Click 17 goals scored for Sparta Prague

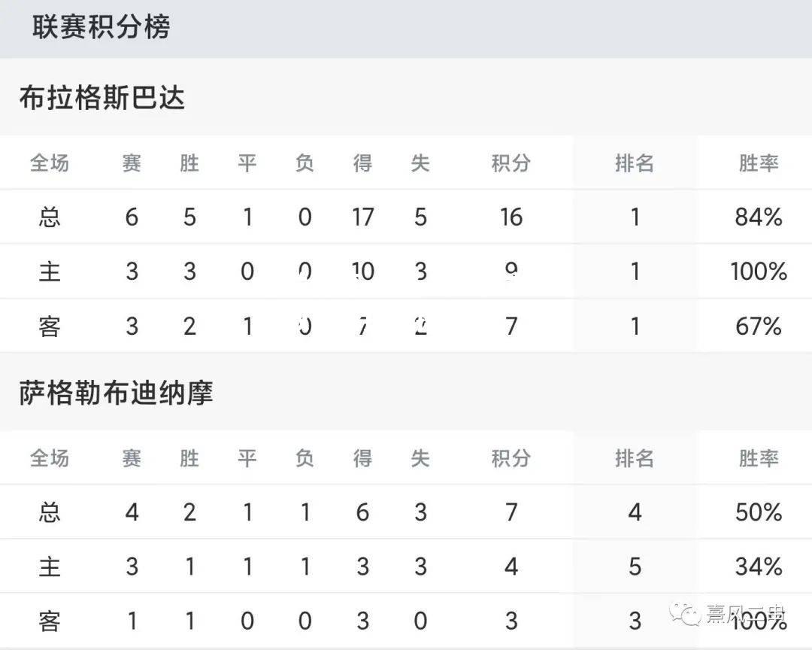click(362, 217)
